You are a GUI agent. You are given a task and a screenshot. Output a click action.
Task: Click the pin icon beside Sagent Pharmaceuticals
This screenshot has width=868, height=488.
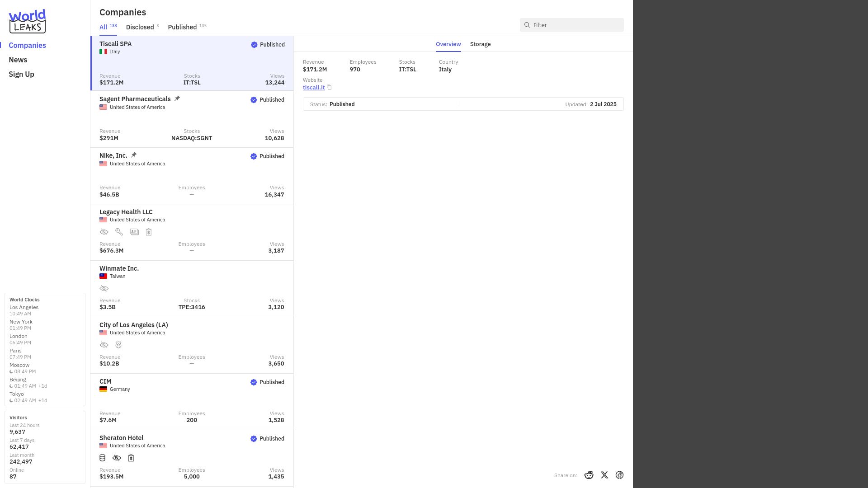[x=177, y=99]
